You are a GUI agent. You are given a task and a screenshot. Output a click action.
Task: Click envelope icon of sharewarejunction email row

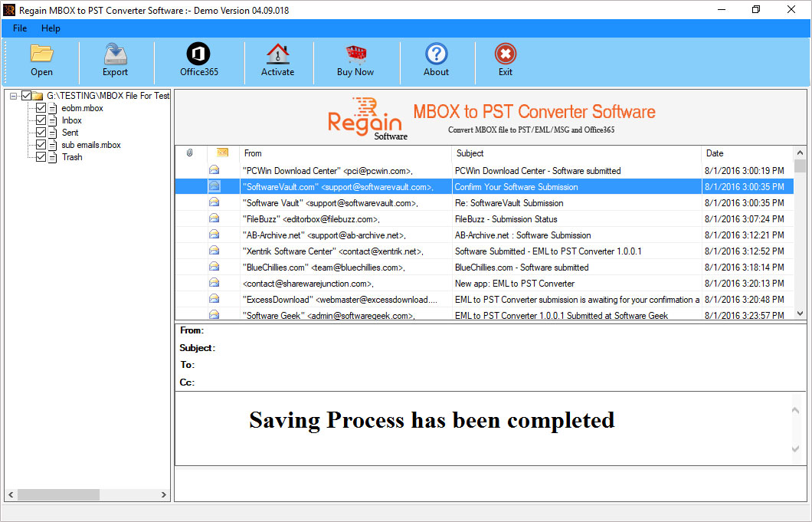pyautogui.click(x=214, y=283)
